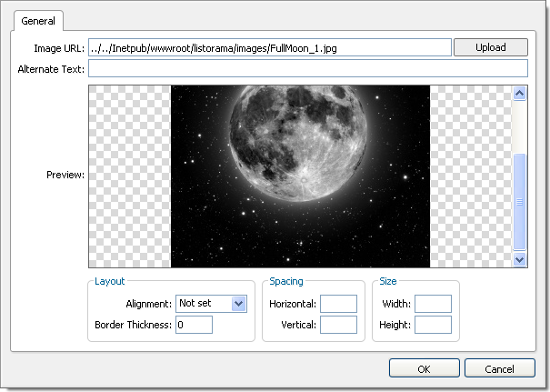This screenshot has height=392, width=550.
Task: Click the 'Vertical:' label
Action: [298, 325]
